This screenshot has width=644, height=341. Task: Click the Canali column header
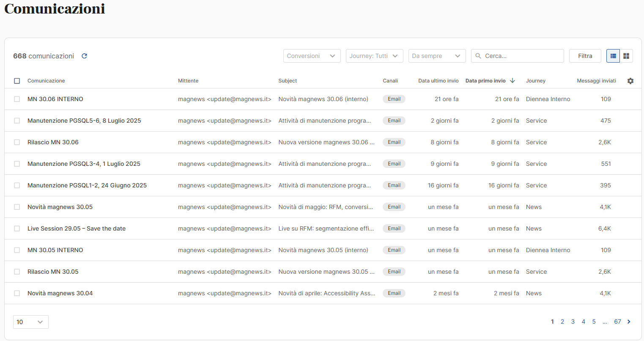[x=390, y=81]
